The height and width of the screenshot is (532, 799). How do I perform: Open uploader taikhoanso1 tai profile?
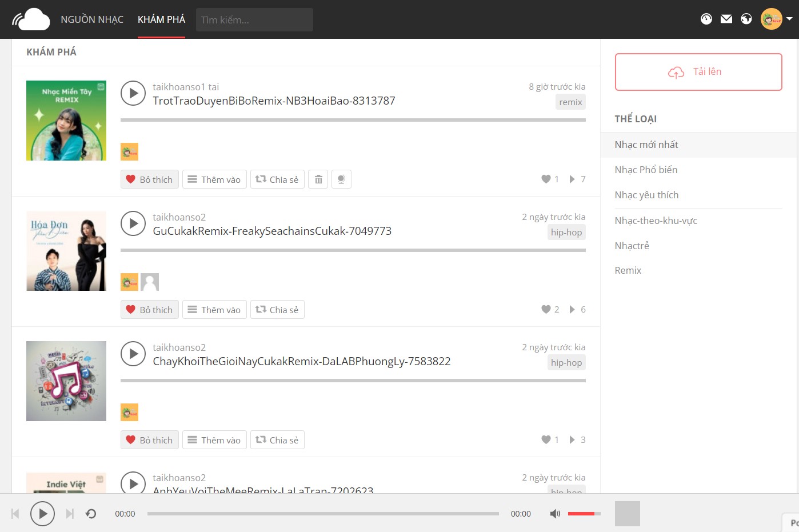(186, 87)
